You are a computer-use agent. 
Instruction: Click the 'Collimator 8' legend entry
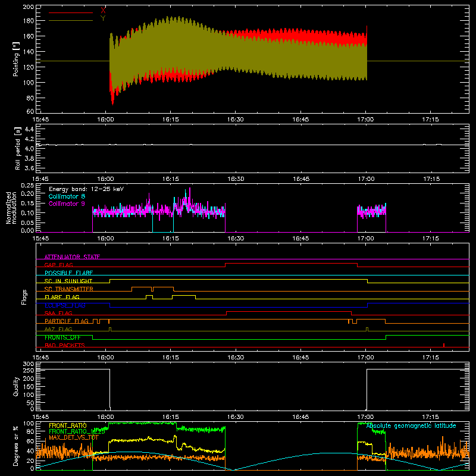67,196
